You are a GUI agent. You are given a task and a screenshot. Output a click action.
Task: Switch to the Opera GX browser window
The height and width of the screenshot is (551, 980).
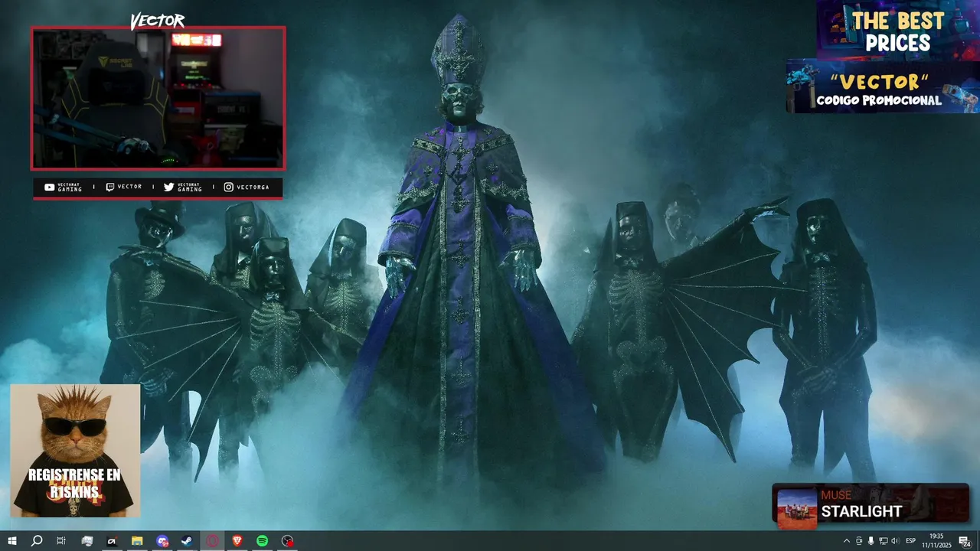212,541
